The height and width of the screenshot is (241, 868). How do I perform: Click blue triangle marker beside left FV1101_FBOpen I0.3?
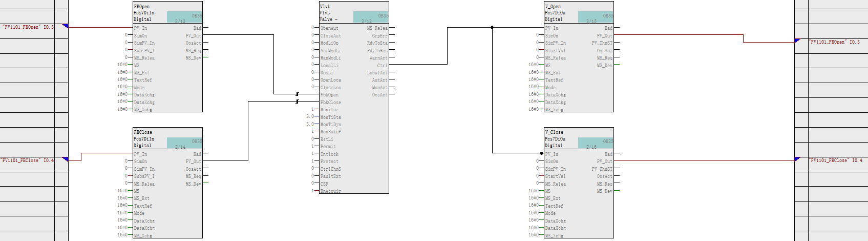coord(65,26)
